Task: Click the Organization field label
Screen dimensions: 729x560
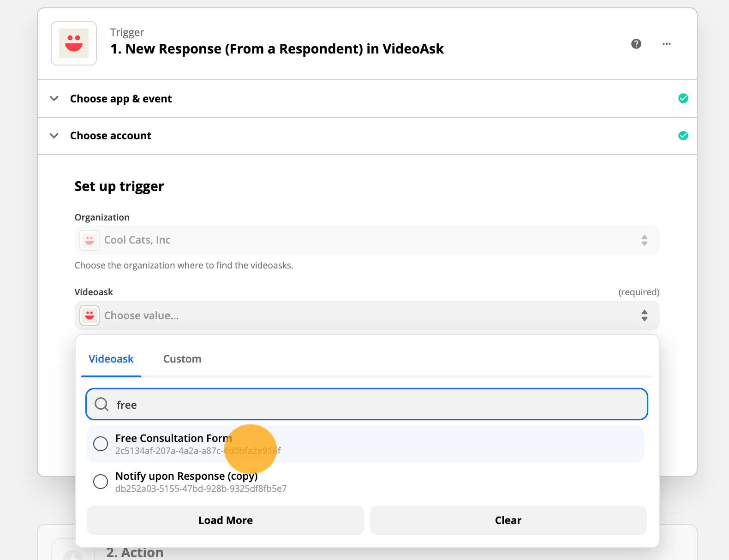Action: point(102,217)
